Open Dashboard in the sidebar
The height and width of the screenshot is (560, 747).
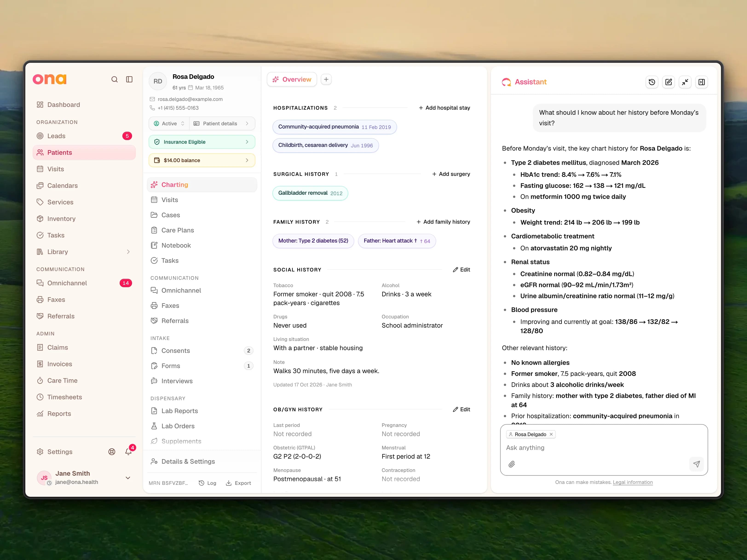pos(84,105)
